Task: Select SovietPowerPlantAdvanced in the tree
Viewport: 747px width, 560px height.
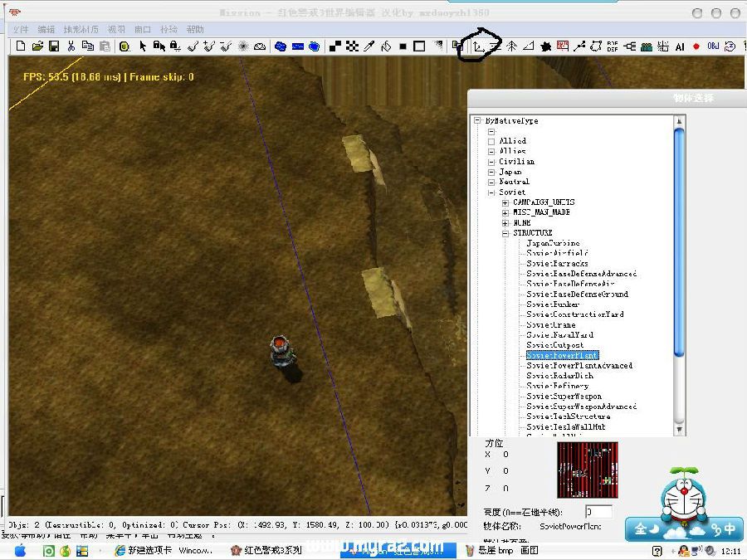Action: [579, 366]
